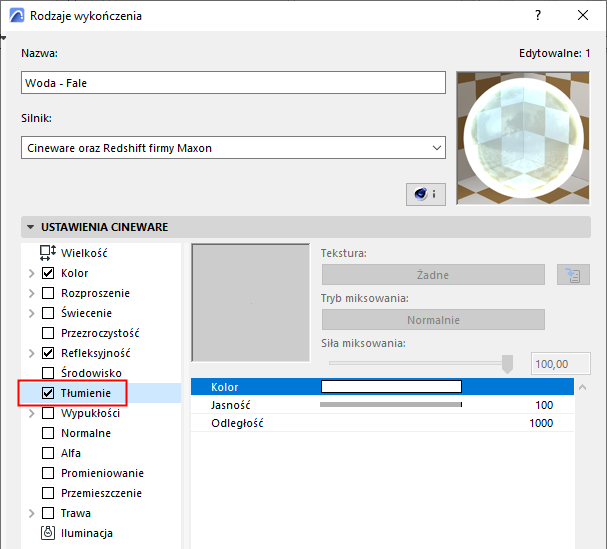
Task: Click the scroll up arrow of parameter list
Action: (582, 387)
